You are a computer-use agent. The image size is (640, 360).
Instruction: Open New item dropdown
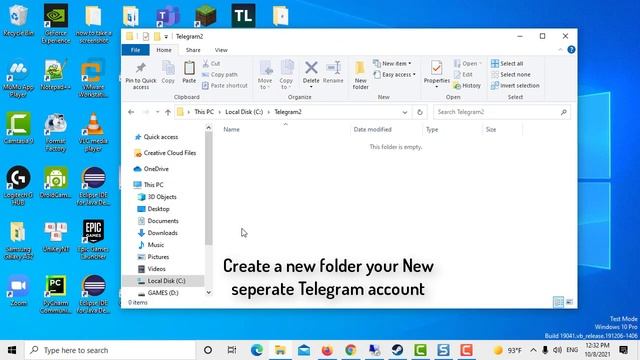[x=392, y=64]
